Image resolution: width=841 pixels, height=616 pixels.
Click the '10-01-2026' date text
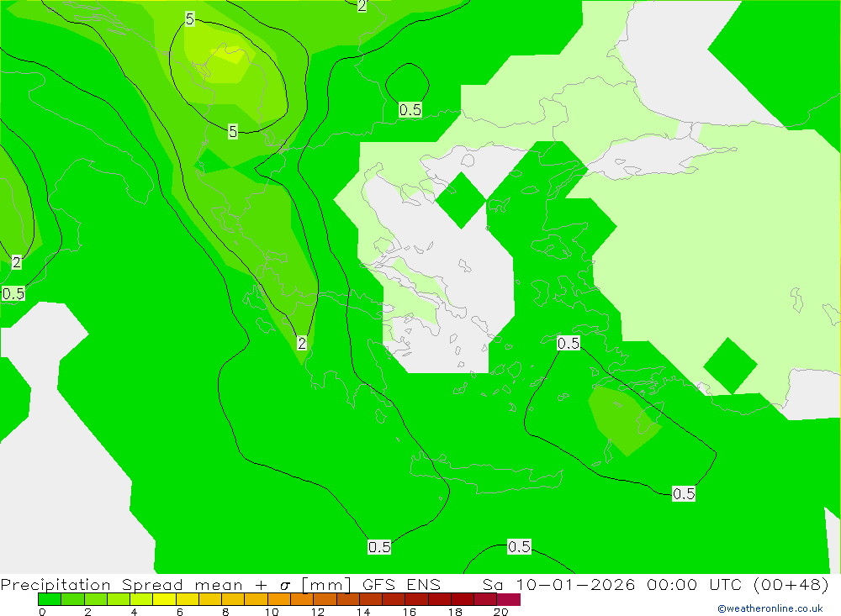pos(575,584)
